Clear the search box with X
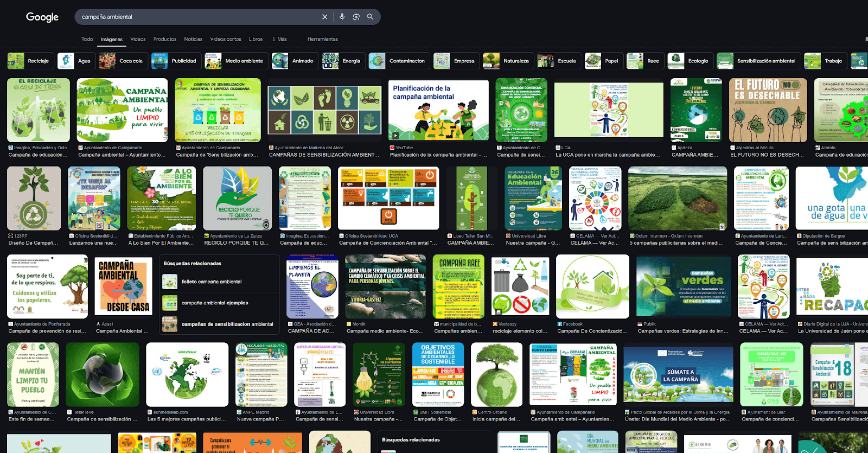This screenshot has height=453, width=868. [x=324, y=17]
